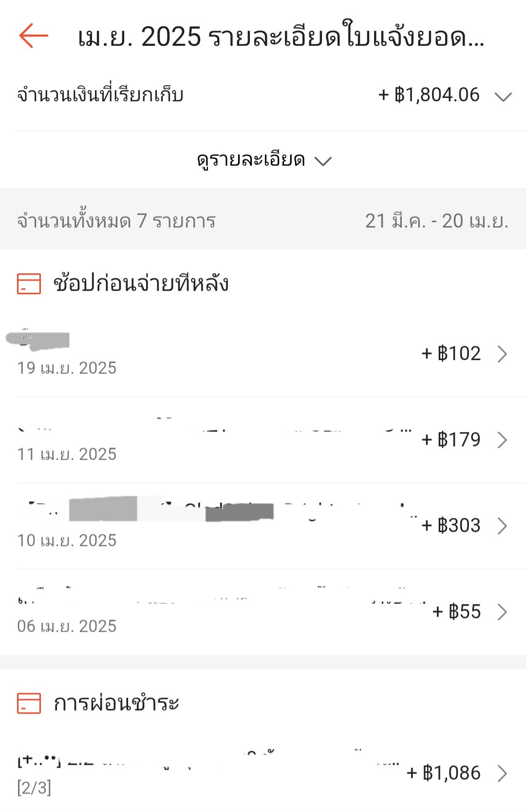Tap the 21 มี.ค. - 20 เม.ย. period
This screenshot has height=812, width=526.
(437, 221)
